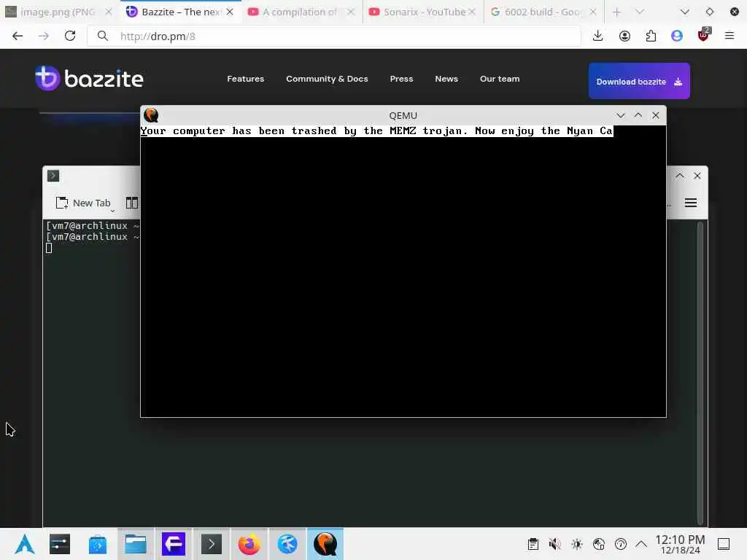Reload the current page

coord(70,36)
